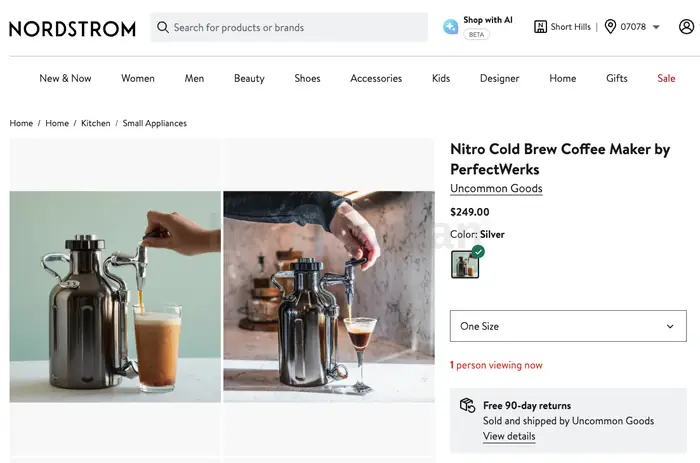Expand the 07078 zip code dropdown arrow
This screenshot has height=463, width=700.
656,27
